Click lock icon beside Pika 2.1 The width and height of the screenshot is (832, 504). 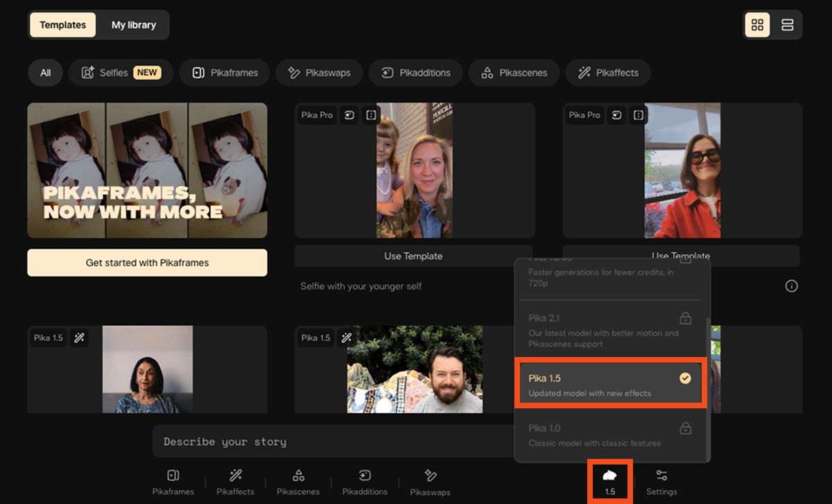685,318
